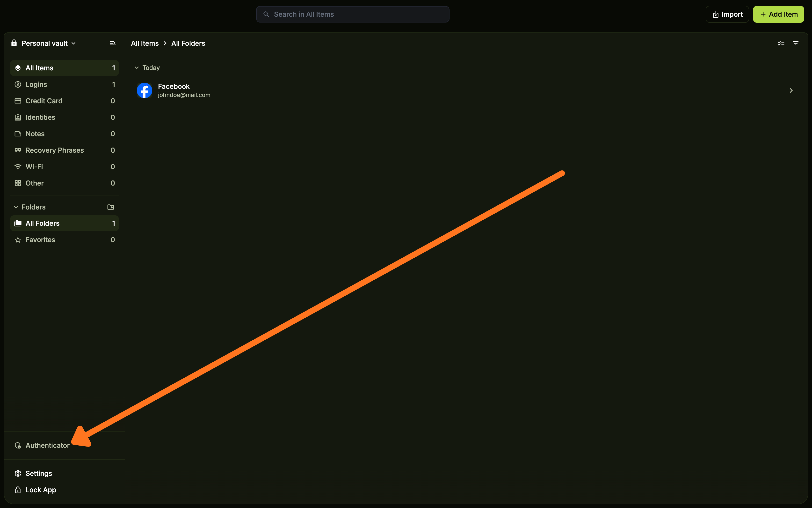Click All Folders breadcrumb
The height and width of the screenshot is (508, 812).
pyautogui.click(x=188, y=43)
